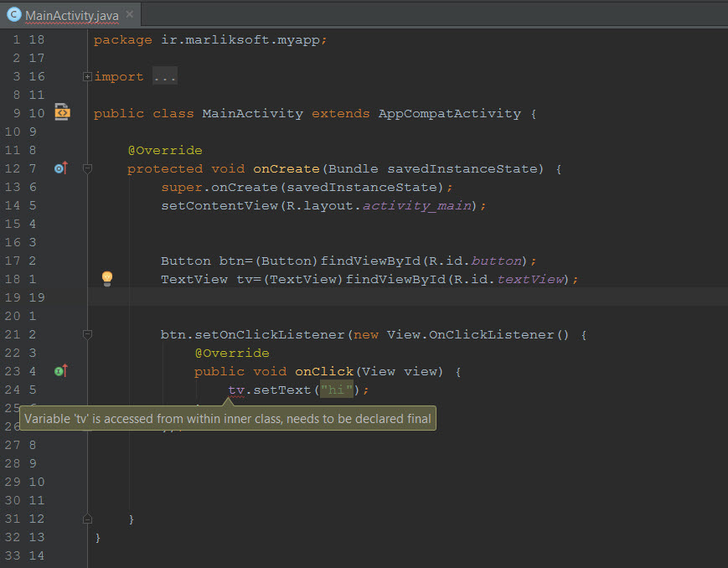This screenshot has height=568, width=728.
Task: Click 'savedInstanceState' parameter in onCreate signature
Action: [x=462, y=168]
